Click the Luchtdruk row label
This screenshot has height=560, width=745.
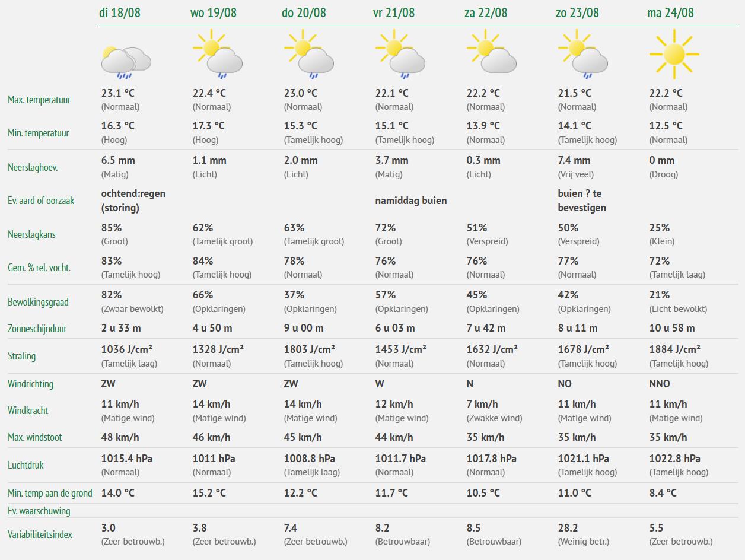(26, 465)
